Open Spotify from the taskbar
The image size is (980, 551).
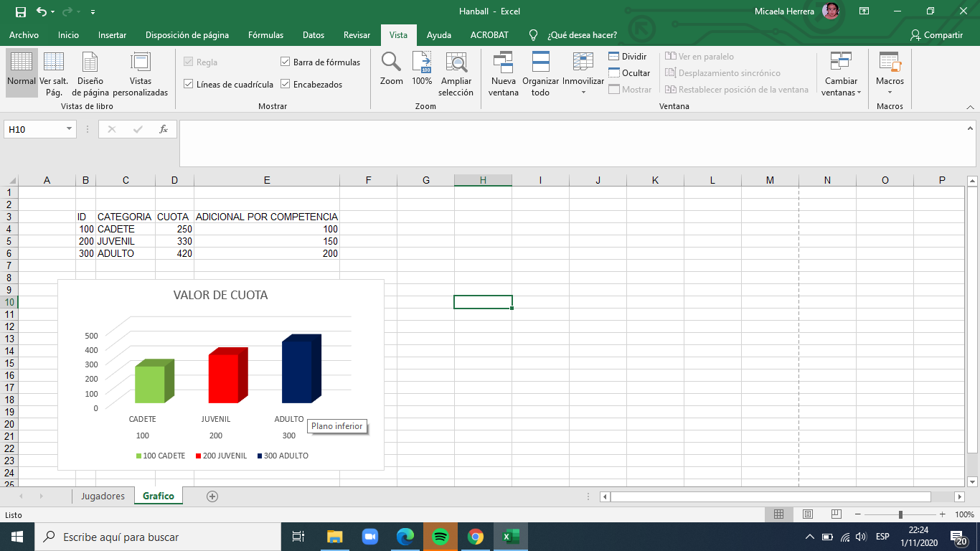click(x=440, y=537)
